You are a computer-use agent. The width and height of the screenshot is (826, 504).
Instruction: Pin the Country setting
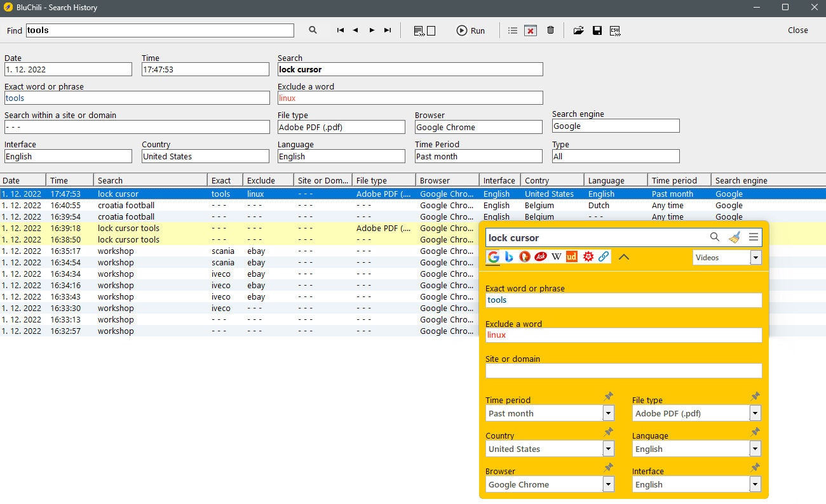coord(609,432)
